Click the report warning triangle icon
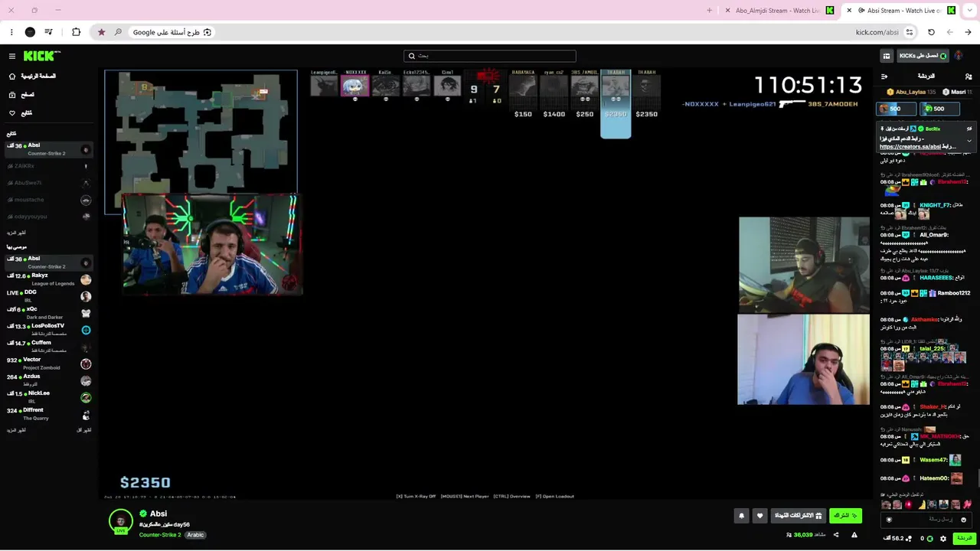The image size is (980, 551). tap(854, 535)
